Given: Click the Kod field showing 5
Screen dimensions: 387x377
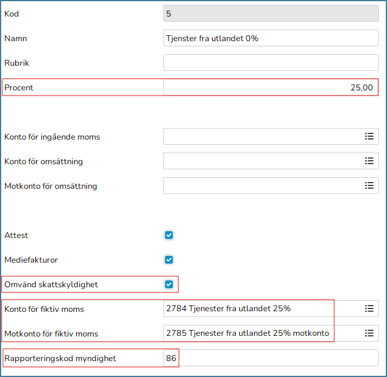Looking at the screenshot, I should point(271,14).
